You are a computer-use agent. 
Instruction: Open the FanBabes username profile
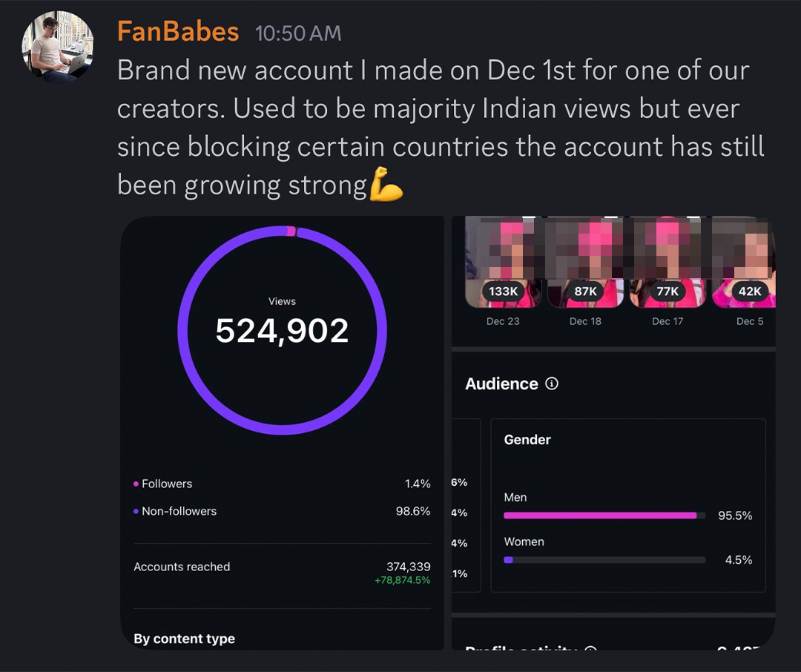(178, 32)
